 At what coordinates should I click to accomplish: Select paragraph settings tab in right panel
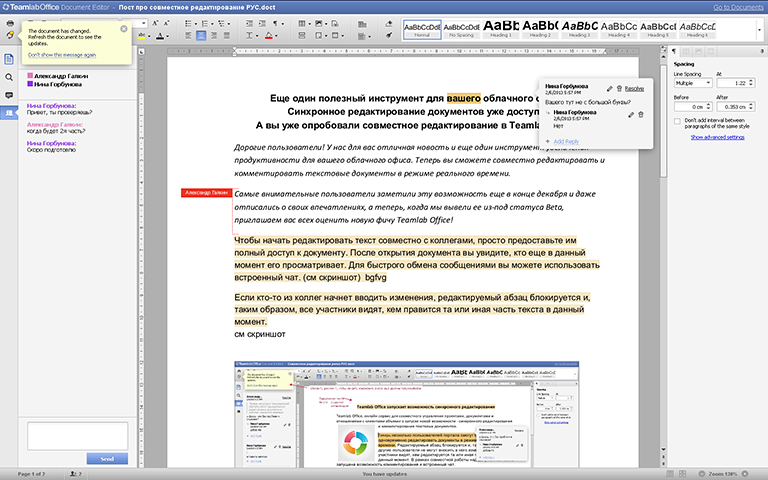674,51
